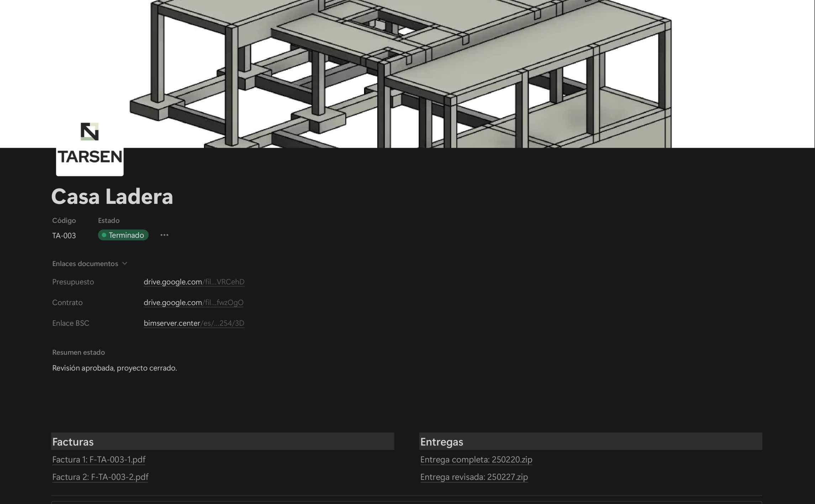Open the Contrato Google Drive link

pos(194,302)
